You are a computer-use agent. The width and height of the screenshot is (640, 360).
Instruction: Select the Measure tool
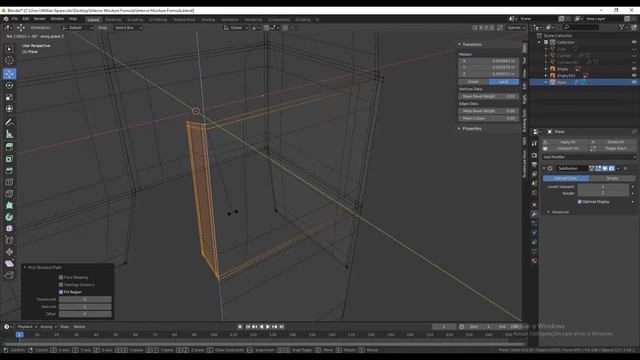click(x=9, y=134)
